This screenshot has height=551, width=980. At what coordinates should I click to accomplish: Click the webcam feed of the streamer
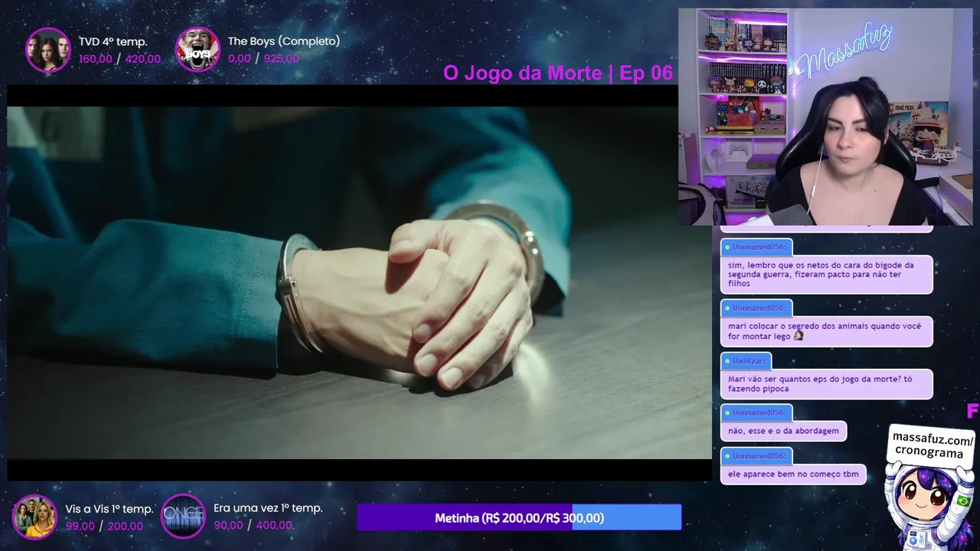825,117
